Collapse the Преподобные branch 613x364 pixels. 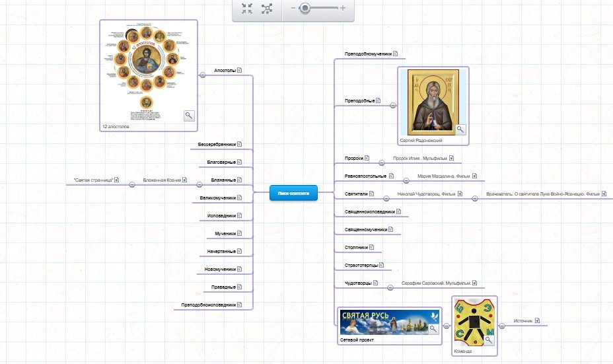(x=392, y=105)
